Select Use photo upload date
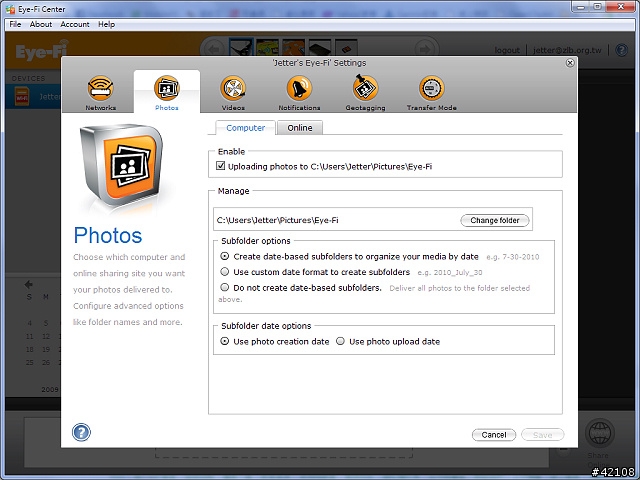Viewport: 640px width, 480px height. (340, 341)
